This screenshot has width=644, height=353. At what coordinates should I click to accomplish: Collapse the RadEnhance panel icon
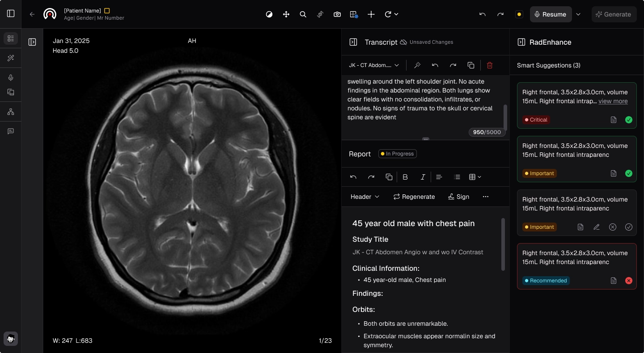(x=521, y=42)
